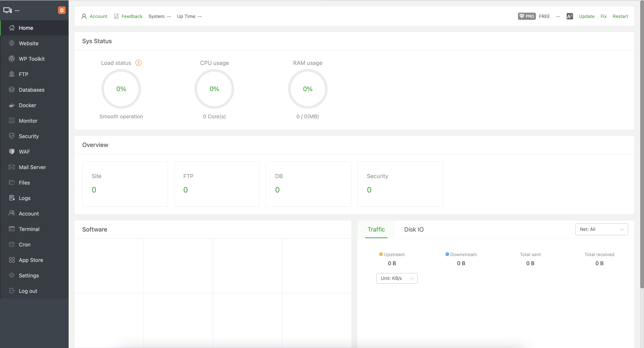Open the Databases menu item
644x348 pixels.
[31, 90]
